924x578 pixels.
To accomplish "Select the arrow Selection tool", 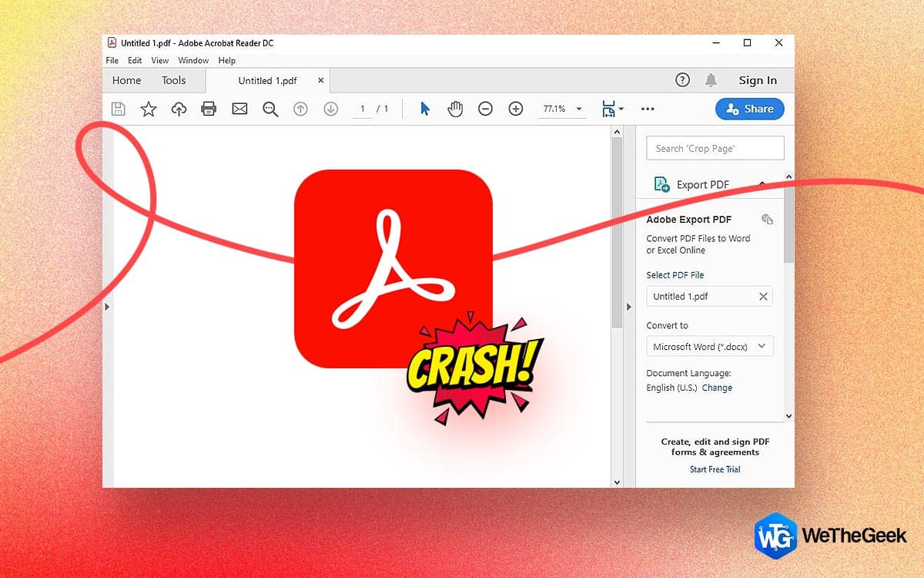I will click(424, 109).
